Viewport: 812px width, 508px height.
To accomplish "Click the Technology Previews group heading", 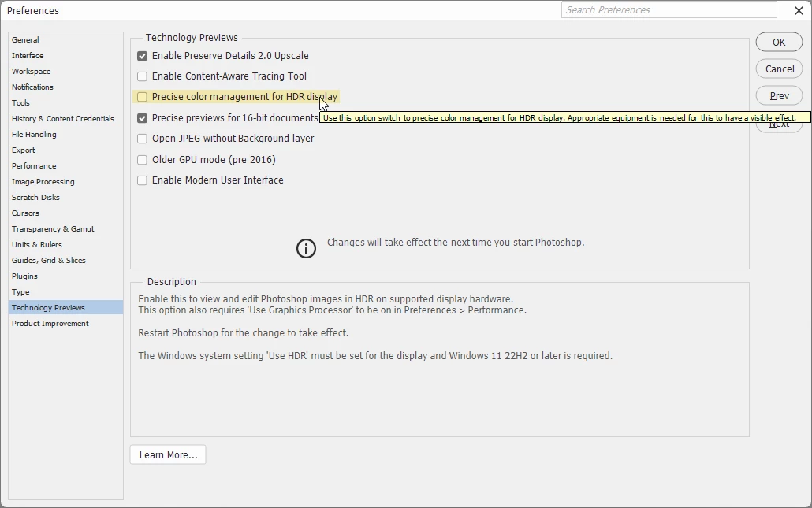I will click(x=192, y=38).
